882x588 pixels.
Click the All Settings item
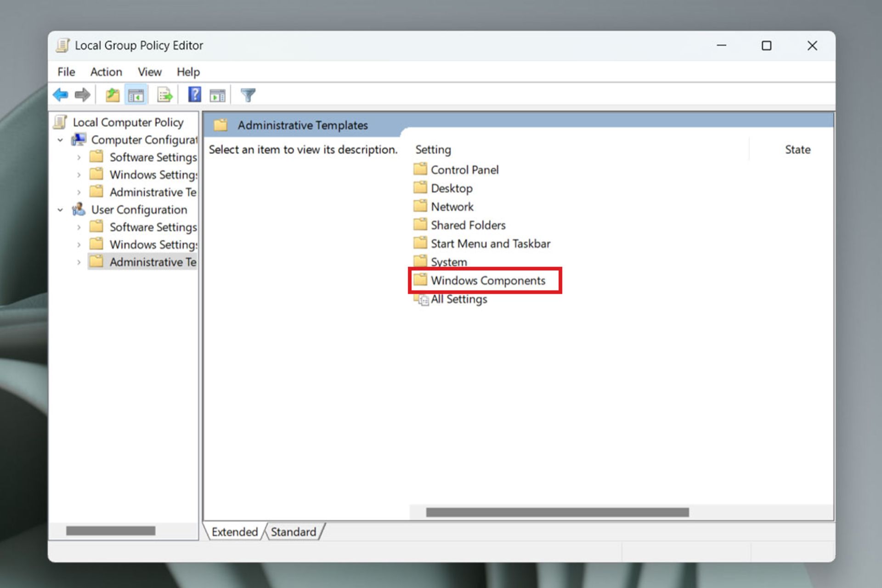pyautogui.click(x=458, y=299)
